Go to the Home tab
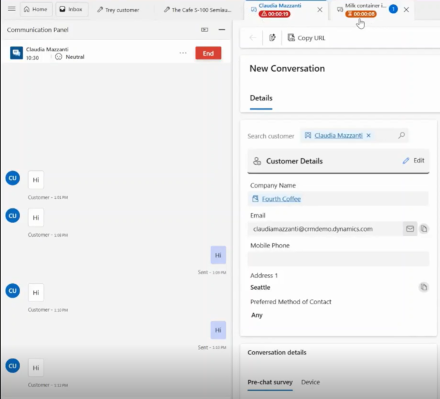 tap(36, 9)
